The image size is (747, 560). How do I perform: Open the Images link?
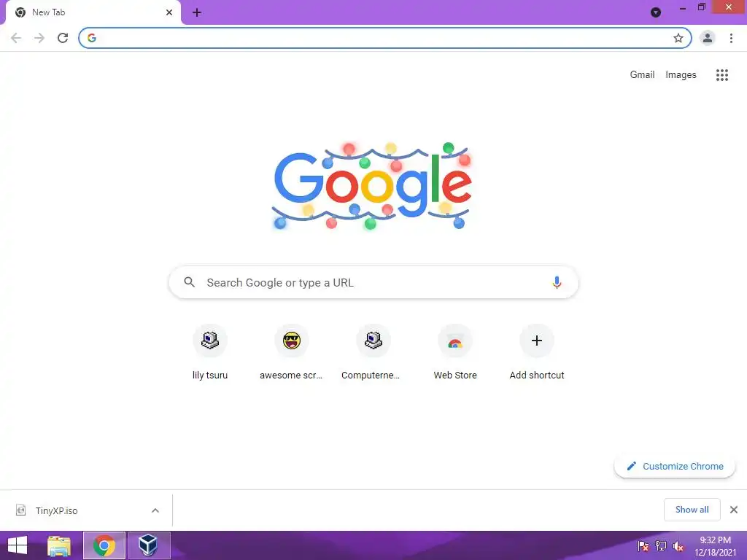[x=681, y=75]
